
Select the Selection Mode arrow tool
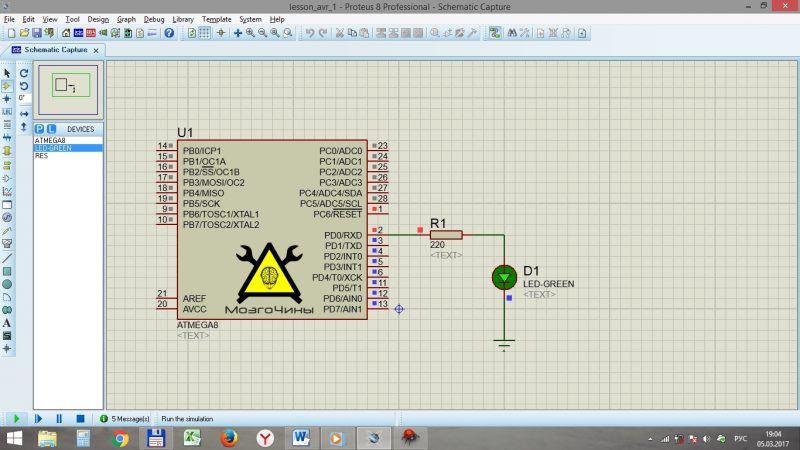click(x=7, y=73)
